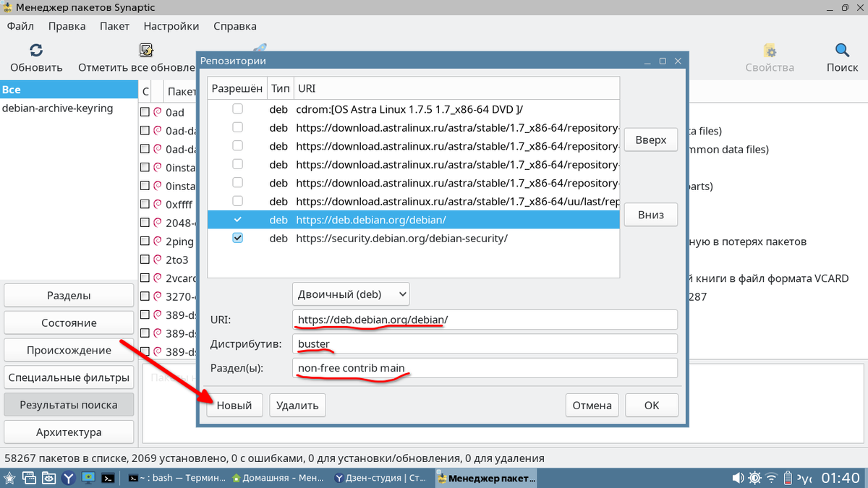The height and width of the screenshot is (488, 868).
Task: Click into the URI input field
Action: click(485, 320)
